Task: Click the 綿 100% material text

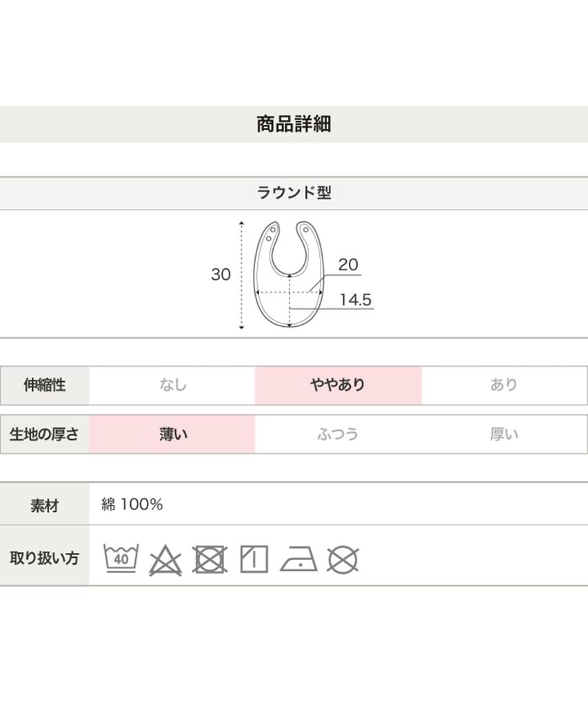Action: coord(132,505)
